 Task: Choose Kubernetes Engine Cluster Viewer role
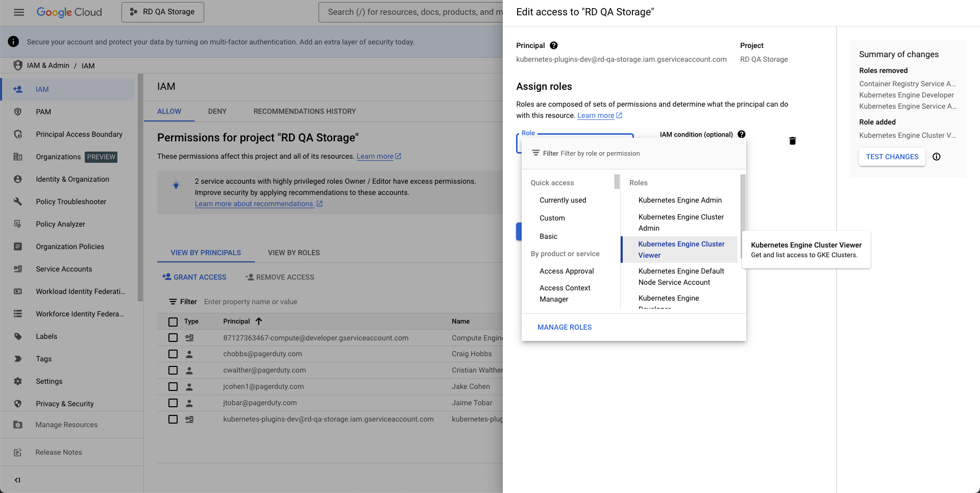679,250
